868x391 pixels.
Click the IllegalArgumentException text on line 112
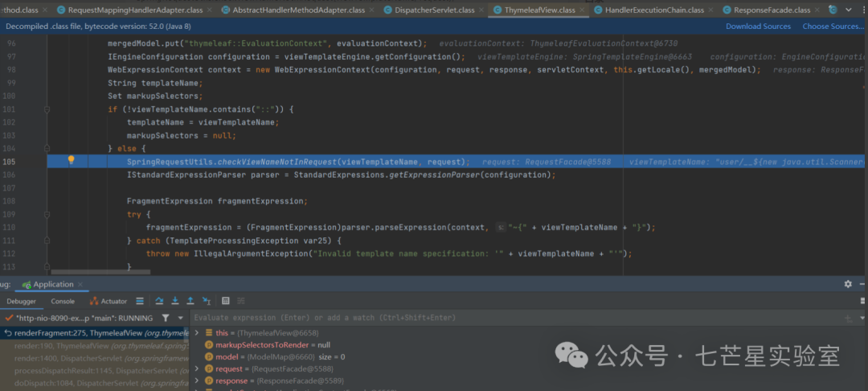251,253
